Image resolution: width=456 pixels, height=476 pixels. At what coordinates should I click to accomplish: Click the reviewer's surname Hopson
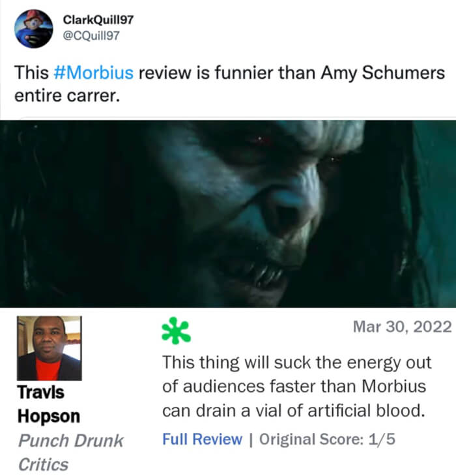(x=49, y=416)
